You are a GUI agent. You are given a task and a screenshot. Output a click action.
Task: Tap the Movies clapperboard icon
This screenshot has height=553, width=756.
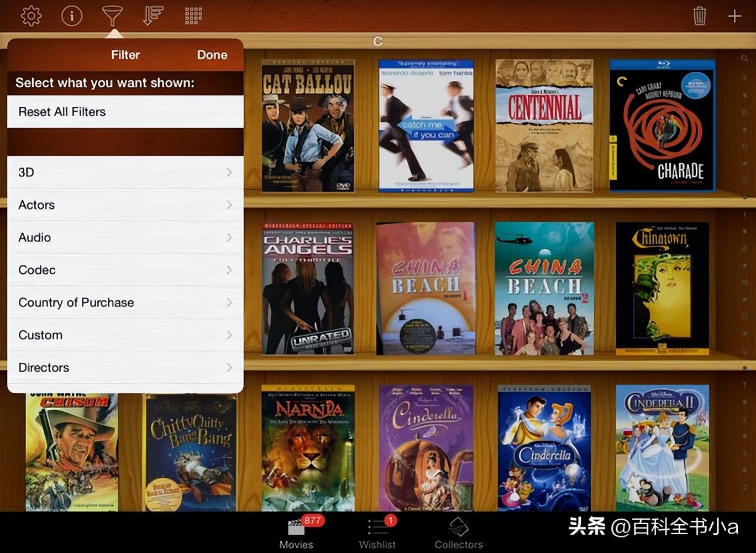click(x=296, y=531)
